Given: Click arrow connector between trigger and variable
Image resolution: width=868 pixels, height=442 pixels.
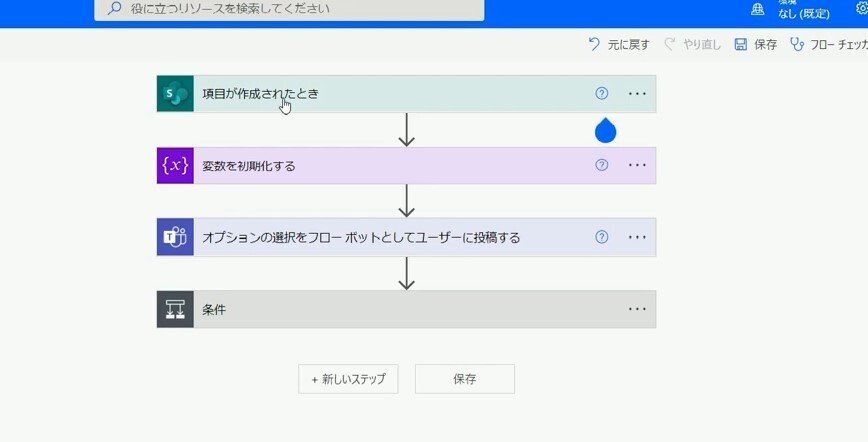Looking at the screenshot, I should pos(406,130).
